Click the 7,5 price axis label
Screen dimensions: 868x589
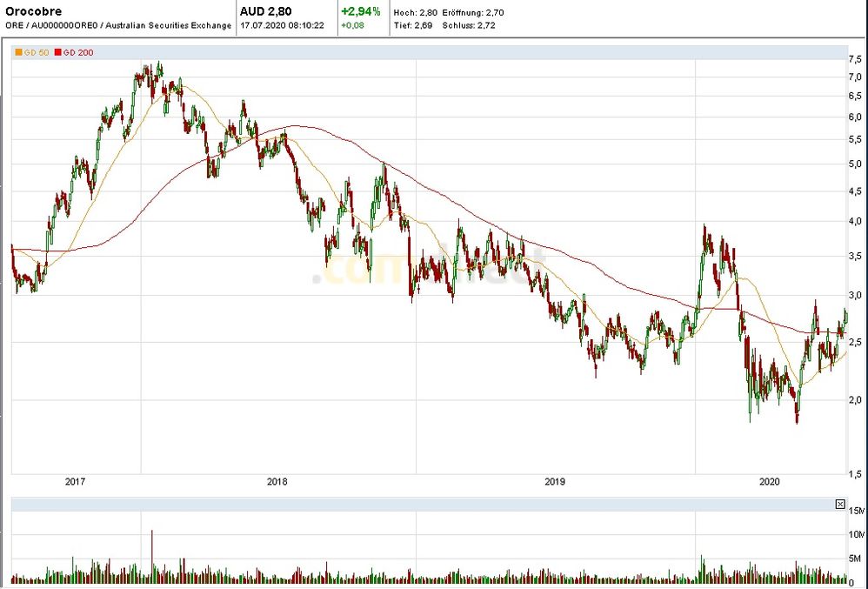[x=855, y=59]
